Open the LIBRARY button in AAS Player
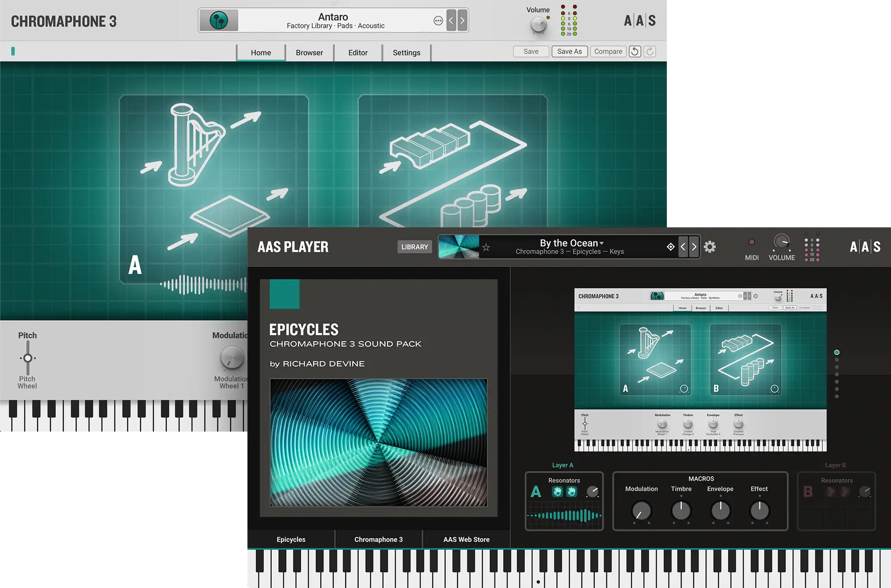This screenshot has height=588, width=891. (414, 247)
